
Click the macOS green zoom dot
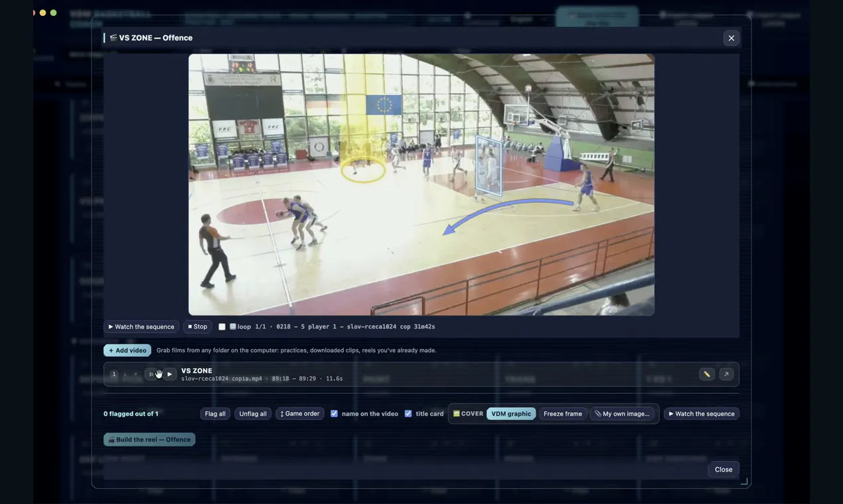click(x=54, y=13)
